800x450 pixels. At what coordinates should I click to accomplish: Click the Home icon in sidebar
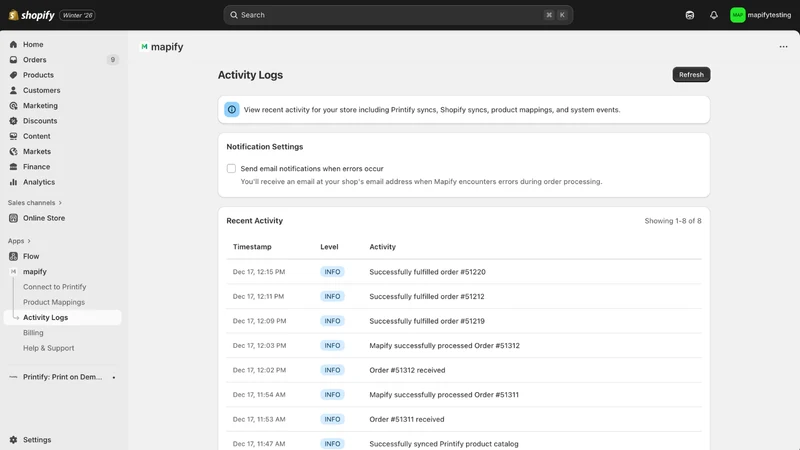coord(13,44)
